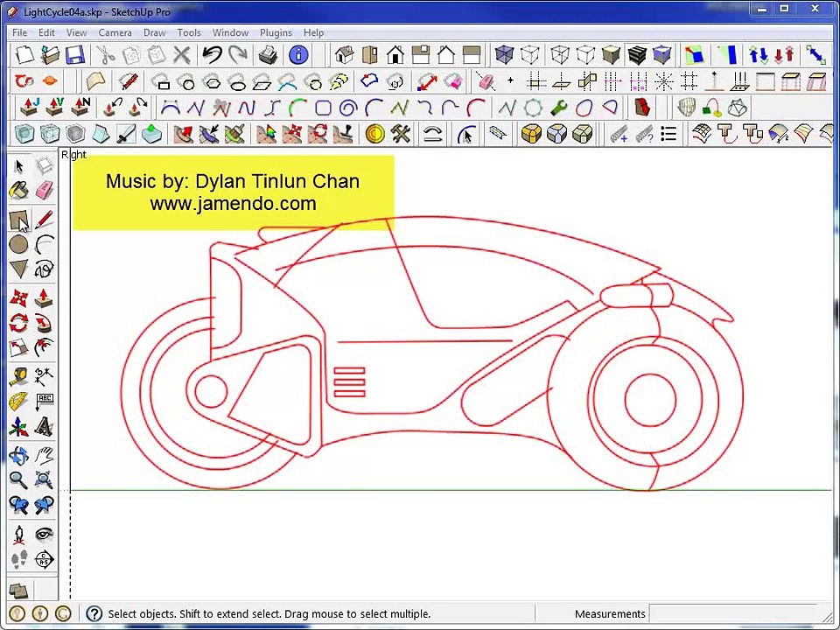
Task: Select the Tape Measure tool
Action: (18, 376)
